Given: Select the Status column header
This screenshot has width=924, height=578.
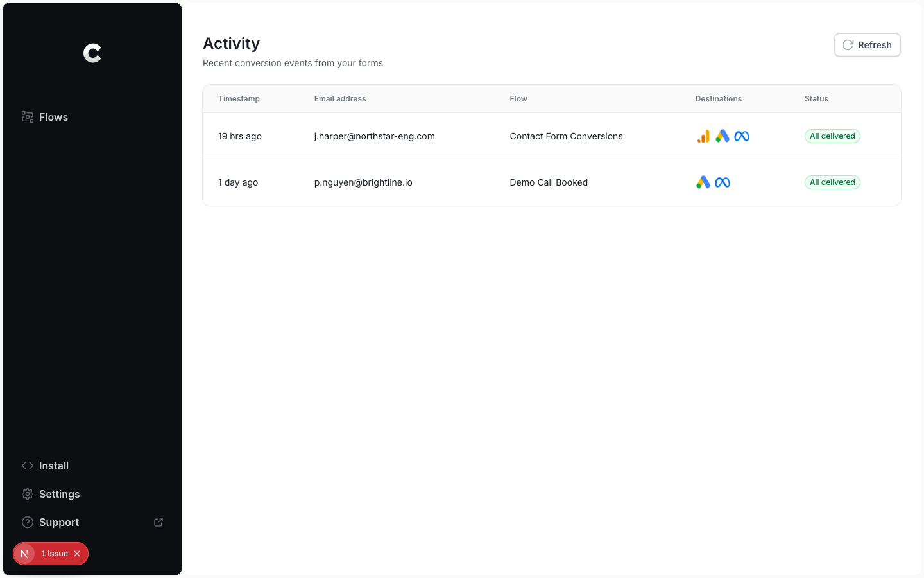Looking at the screenshot, I should [816, 99].
